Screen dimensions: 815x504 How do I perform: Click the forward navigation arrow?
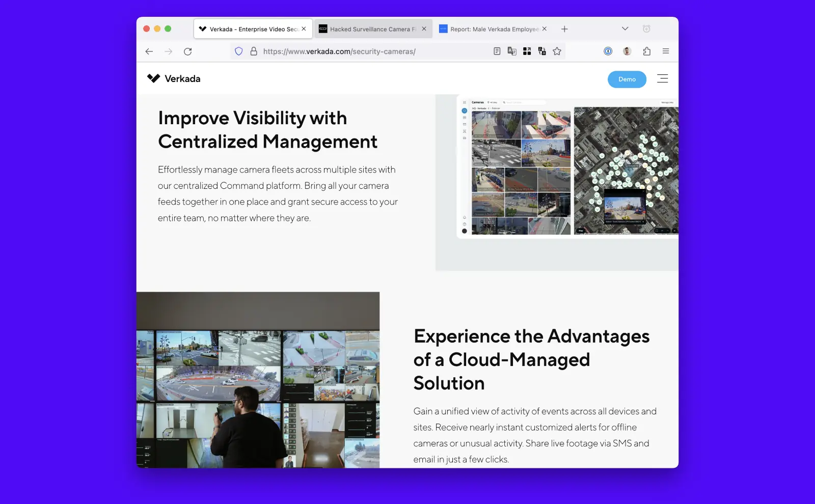pos(168,51)
